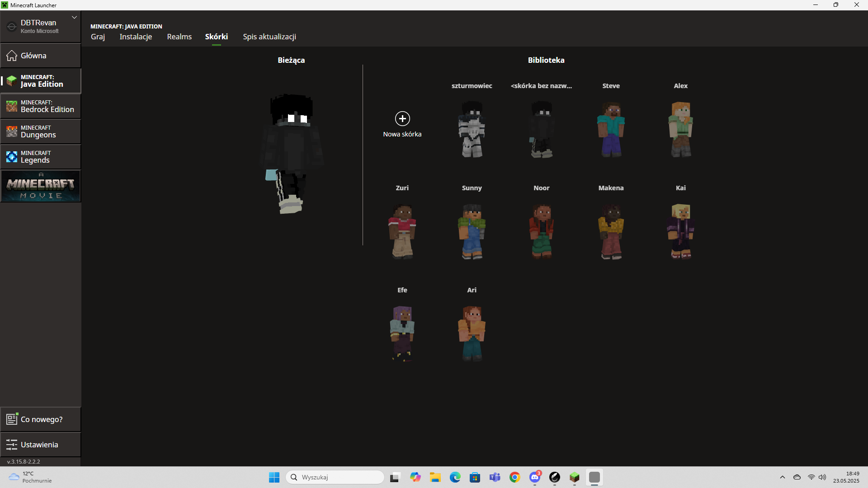Expand the DBTRevan account dropdown
Image resolution: width=868 pixels, height=488 pixels.
[74, 18]
